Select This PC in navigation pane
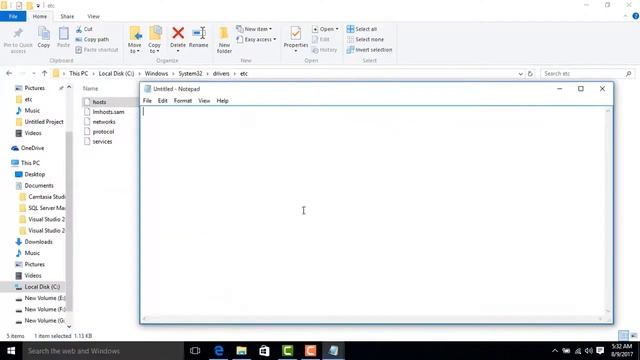The image size is (640, 360). coord(30,163)
